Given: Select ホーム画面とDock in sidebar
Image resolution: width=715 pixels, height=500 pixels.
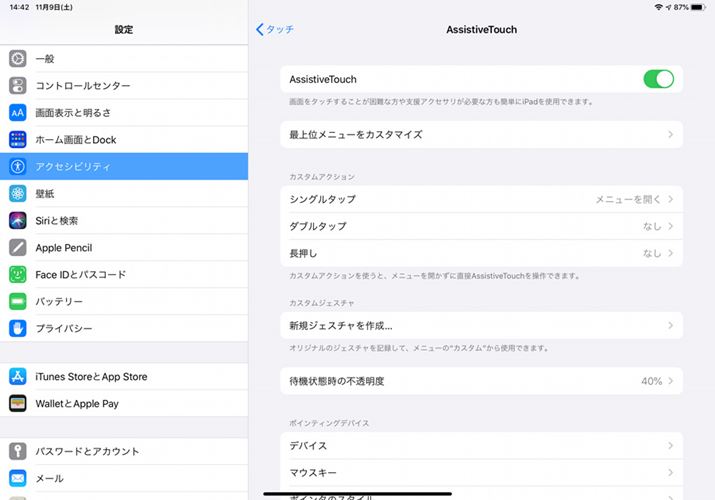Looking at the screenshot, I should (124, 139).
